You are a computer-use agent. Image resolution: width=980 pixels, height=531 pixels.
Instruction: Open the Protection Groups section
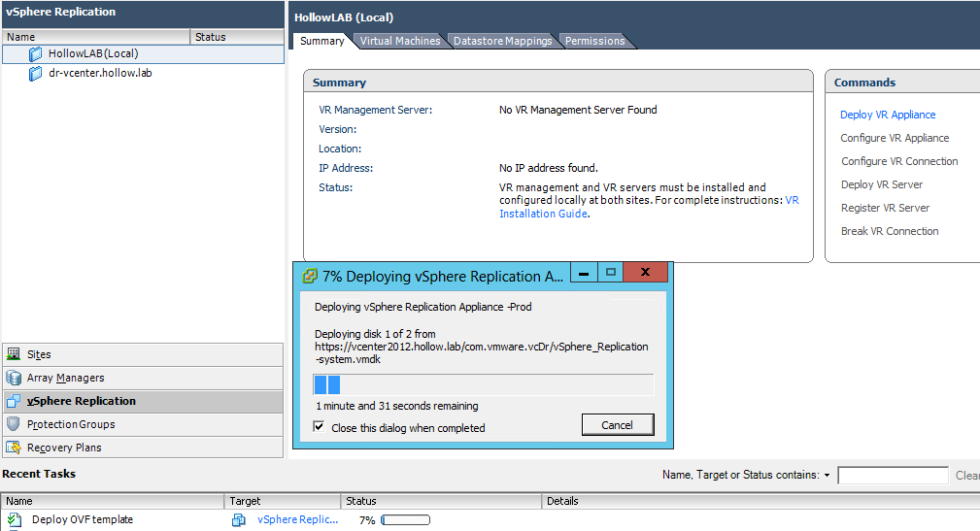pos(143,424)
